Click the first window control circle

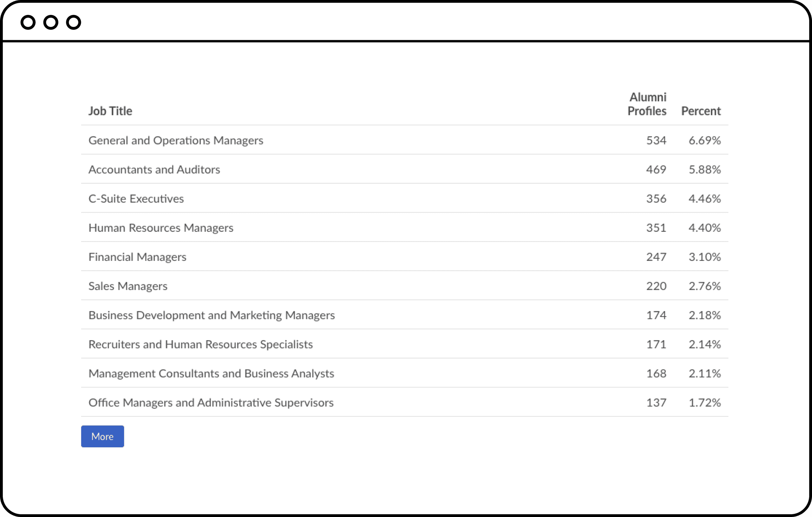[x=28, y=23]
